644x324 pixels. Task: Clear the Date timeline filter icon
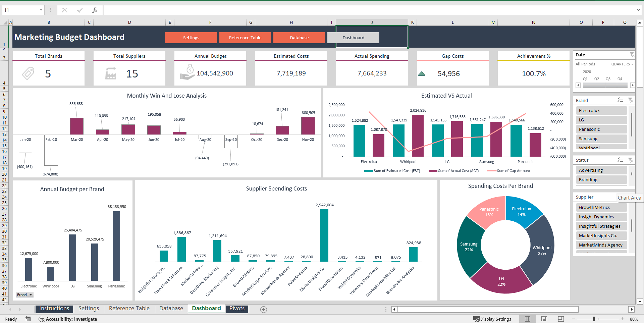pyautogui.click(x=632, y=55)
